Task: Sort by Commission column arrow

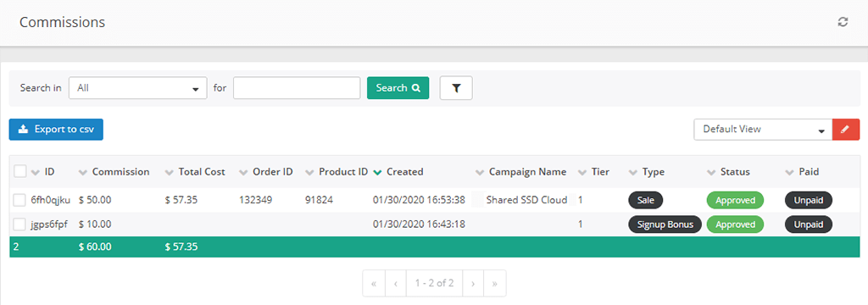Action: point(84,173)
